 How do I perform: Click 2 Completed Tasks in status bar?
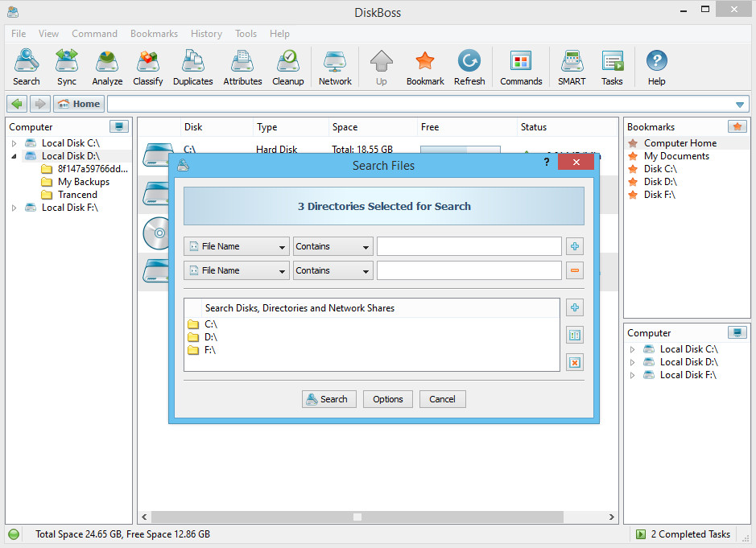click(x=684, y=534)
